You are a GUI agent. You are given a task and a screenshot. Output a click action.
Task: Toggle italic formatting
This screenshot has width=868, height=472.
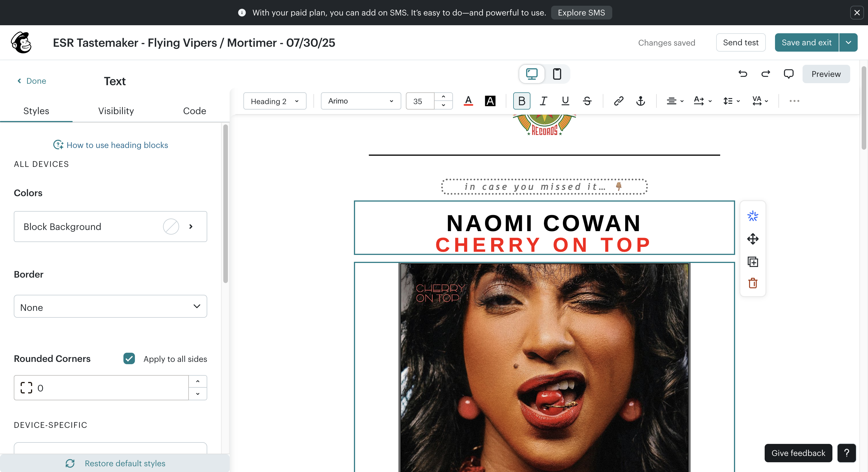543,101
